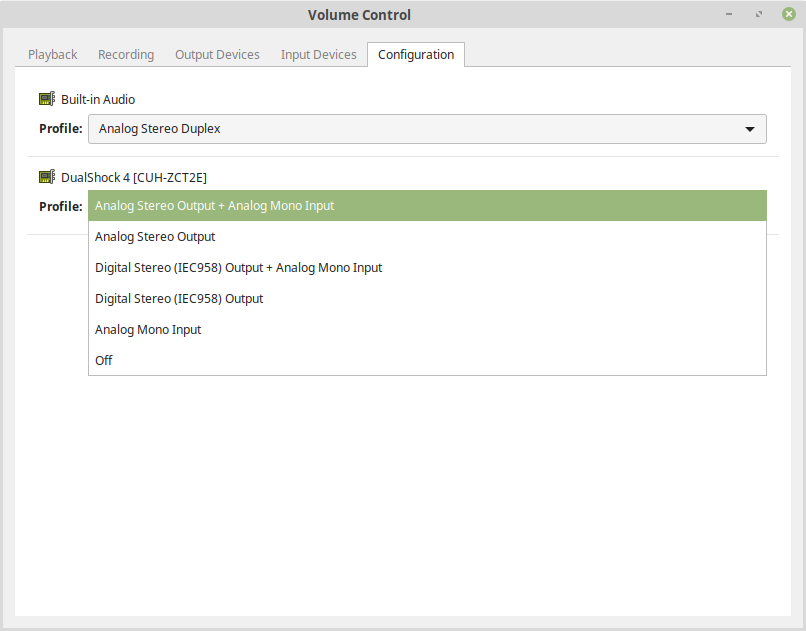The height and width of the screenshot is (631, 806).
Task: Select the Configuration tab
Action: tap(416, 54)
